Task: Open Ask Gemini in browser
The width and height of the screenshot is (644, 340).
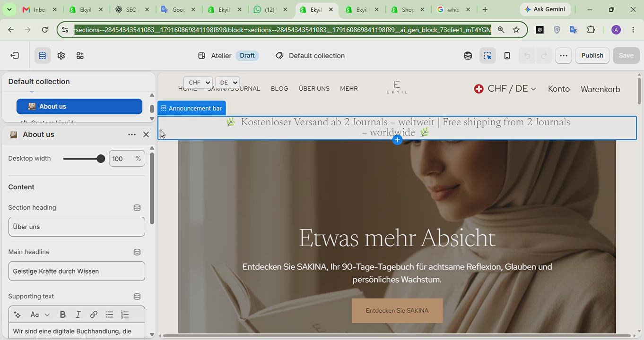Action: tap(545, 9)
